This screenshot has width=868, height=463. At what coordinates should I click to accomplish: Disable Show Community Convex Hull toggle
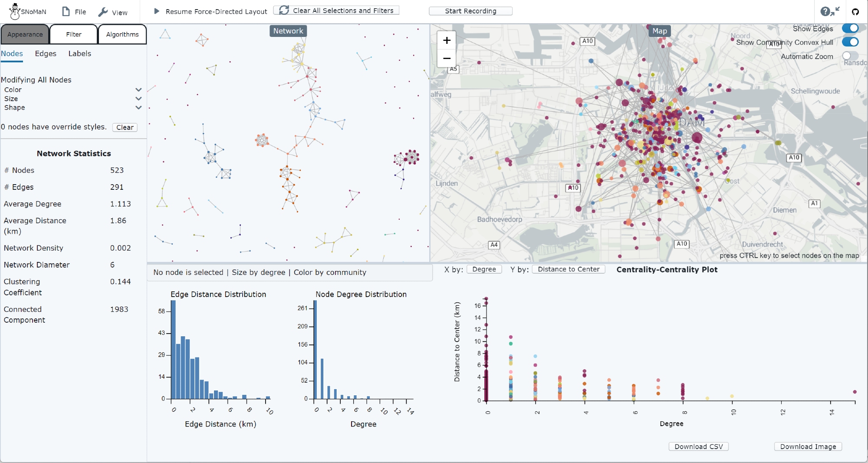(x=850, y=42)
